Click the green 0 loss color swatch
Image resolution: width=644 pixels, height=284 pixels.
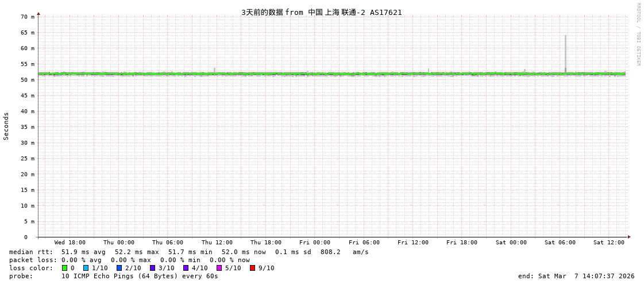point(64,268)
